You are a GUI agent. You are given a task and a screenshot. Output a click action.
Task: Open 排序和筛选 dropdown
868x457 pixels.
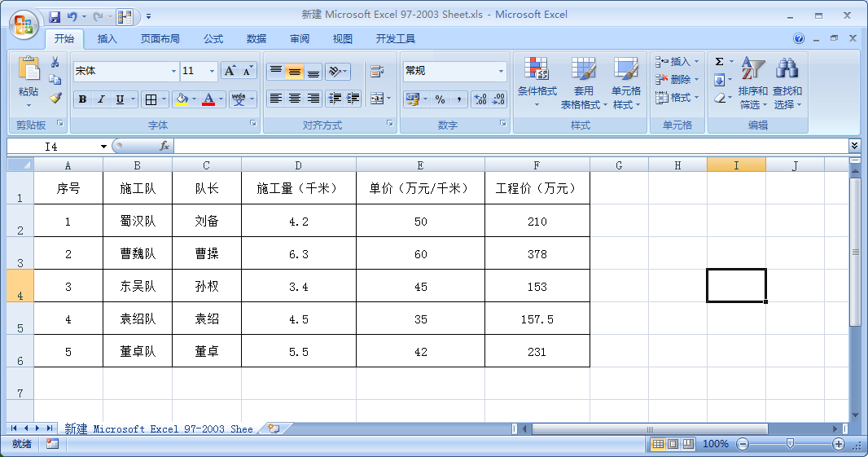coord(753,83)
